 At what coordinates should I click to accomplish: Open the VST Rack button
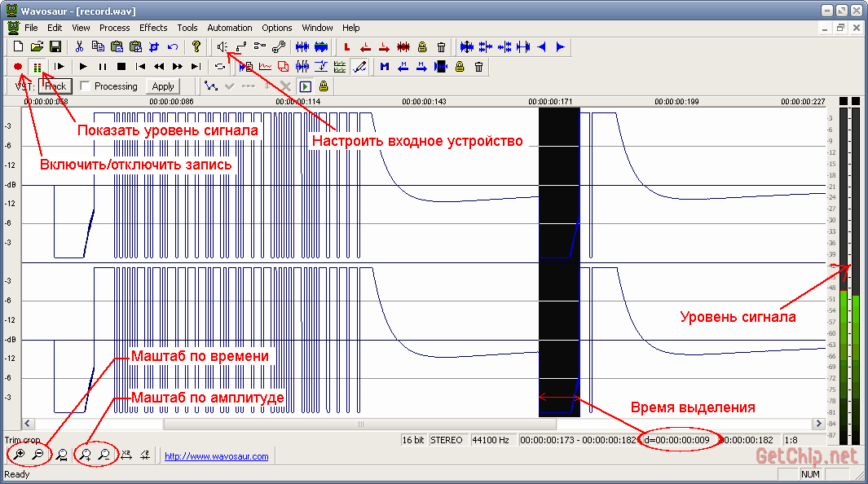click(55, 86)
